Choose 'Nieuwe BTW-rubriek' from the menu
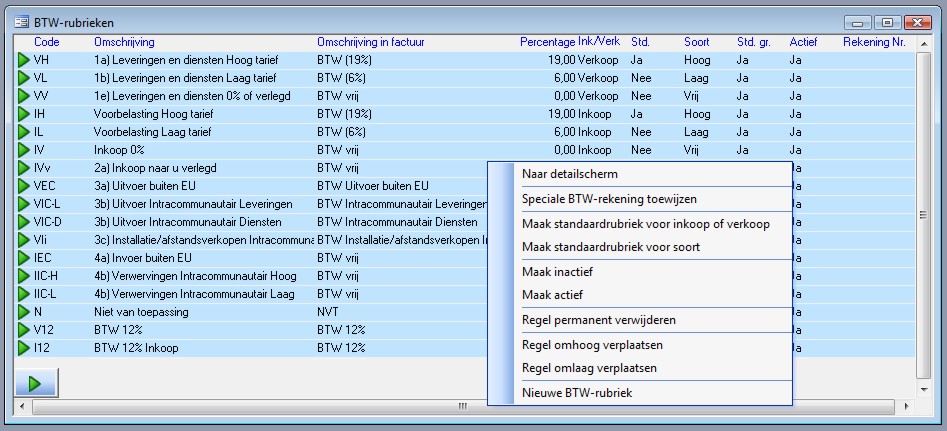This screenshot has width=947, height=431. [x=577, y=393]
